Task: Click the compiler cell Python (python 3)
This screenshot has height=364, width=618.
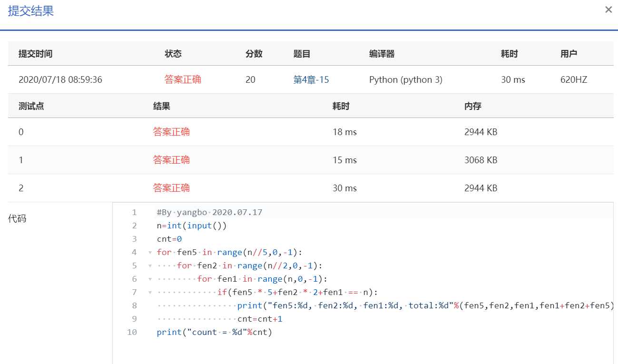Action: tap(406, 79)
